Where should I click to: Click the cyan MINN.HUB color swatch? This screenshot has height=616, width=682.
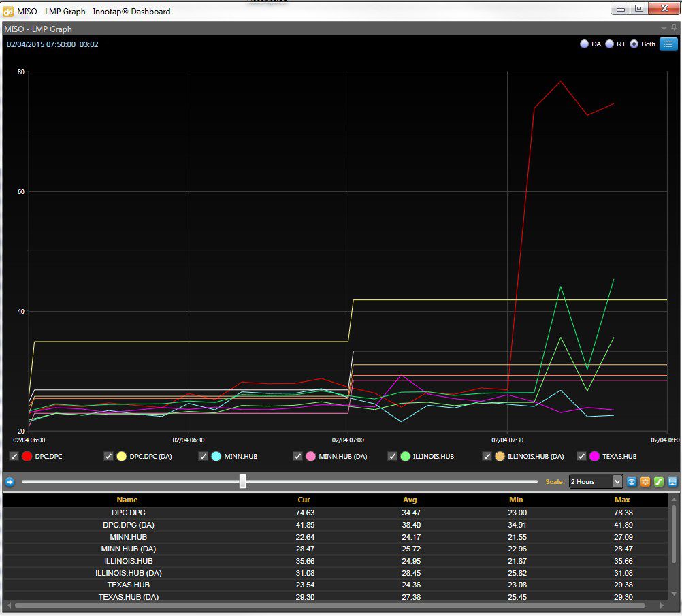coord(216,456)
